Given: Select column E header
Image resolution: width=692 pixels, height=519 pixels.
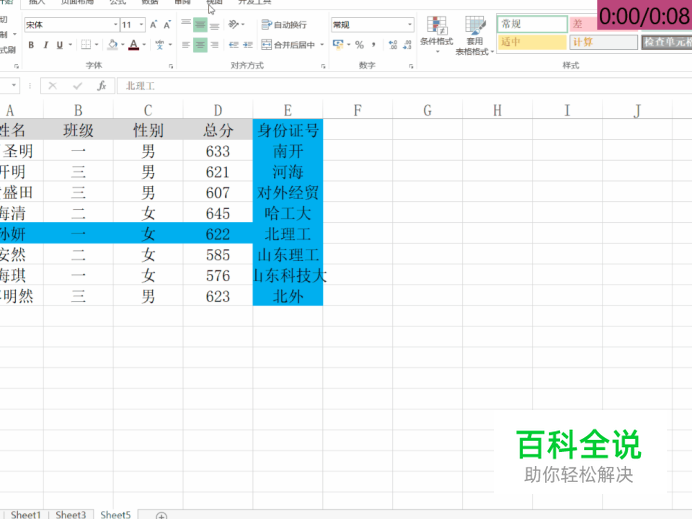Looking at the screenshot, I should coord(288,110).
